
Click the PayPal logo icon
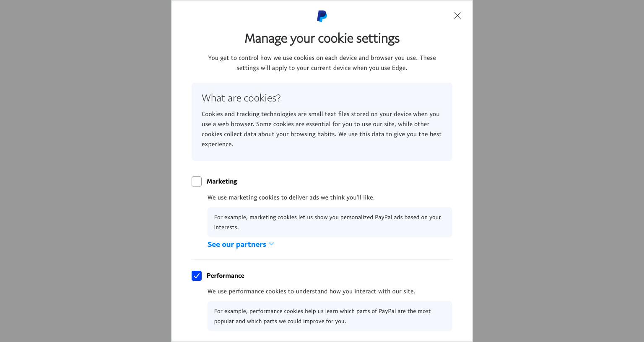[x=322, y=16]
